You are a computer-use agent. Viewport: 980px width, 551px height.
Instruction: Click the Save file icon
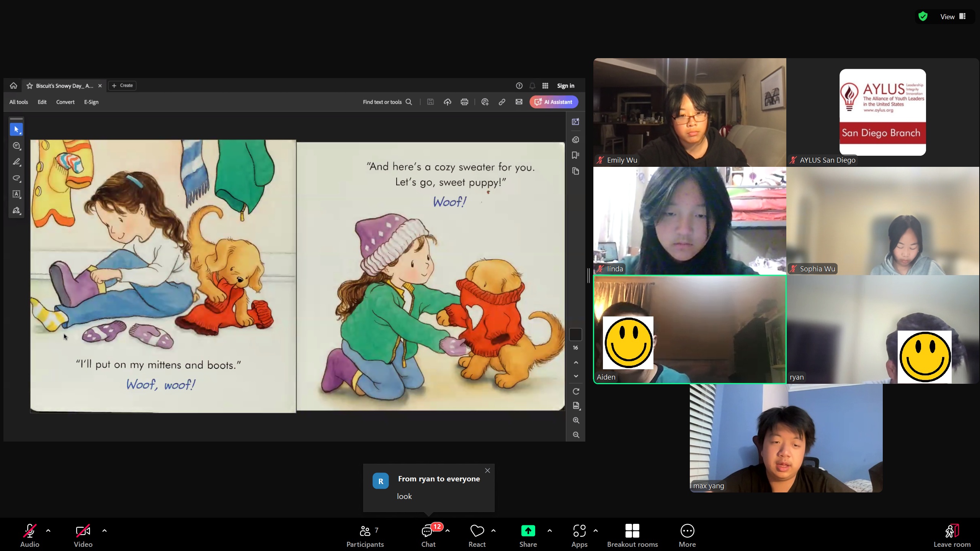click(430, 102)
